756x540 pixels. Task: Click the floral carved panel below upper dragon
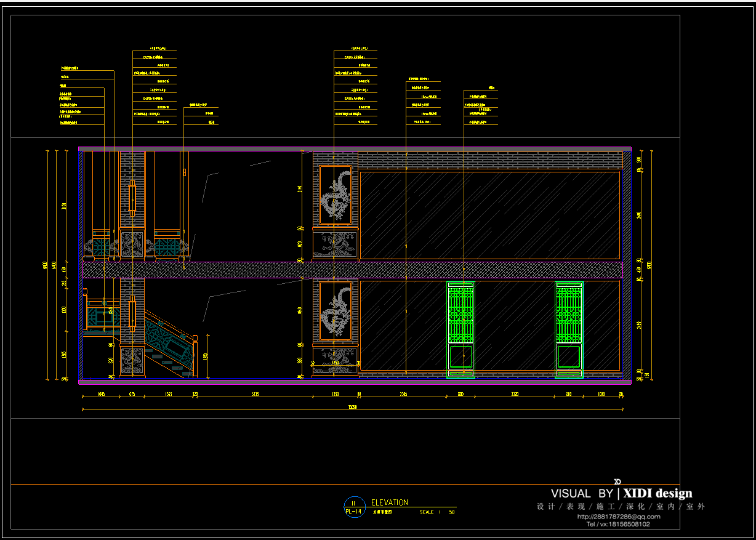pyautogui.click(x=336, y=244)
